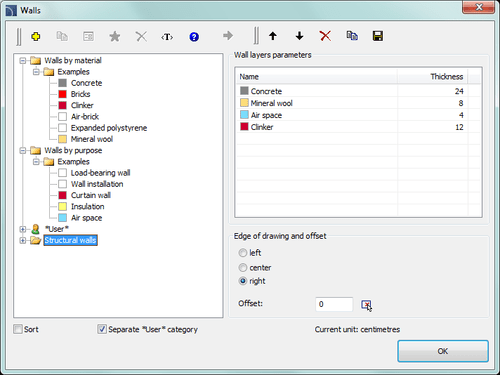Select Air space row in layers table

tap(358, 115)
